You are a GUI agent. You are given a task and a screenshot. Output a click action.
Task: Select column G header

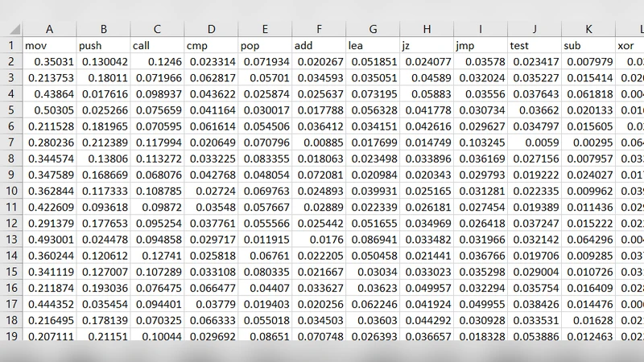coord(373,29)
